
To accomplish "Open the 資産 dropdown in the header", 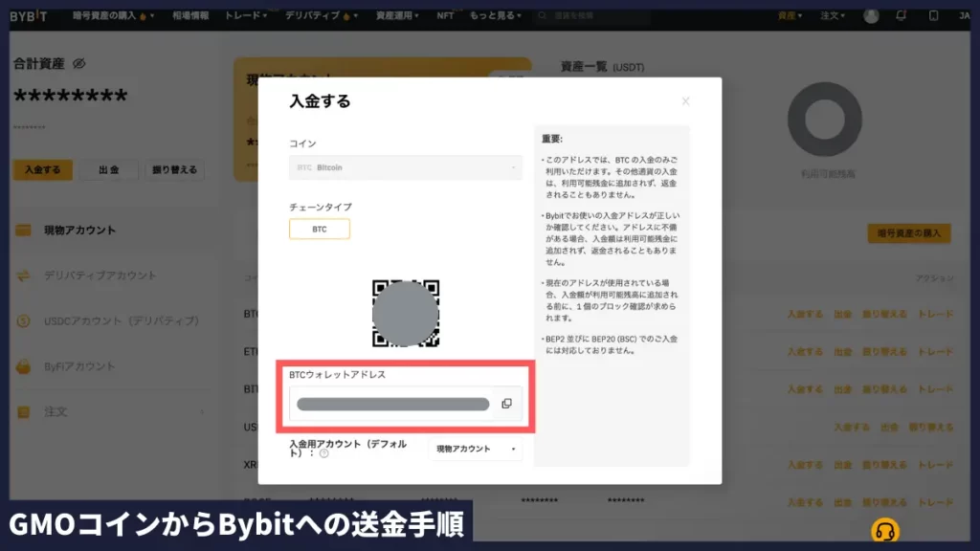I will pyautogui.click(x=790, y=15).
